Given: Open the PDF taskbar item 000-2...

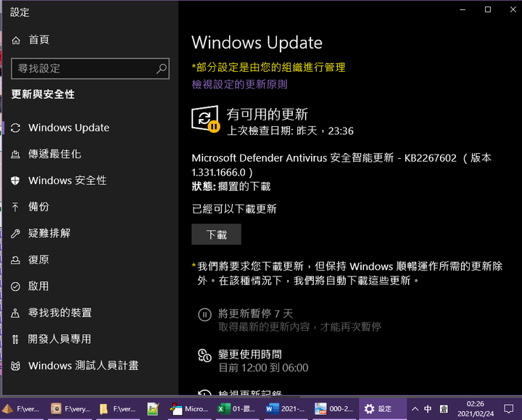Looking at the screenshot, I should (x=334, y=408).
